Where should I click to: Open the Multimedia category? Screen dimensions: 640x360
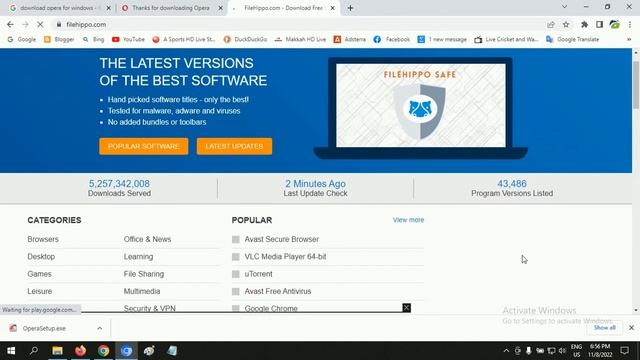pyautogui.click(x=142, y=291)
